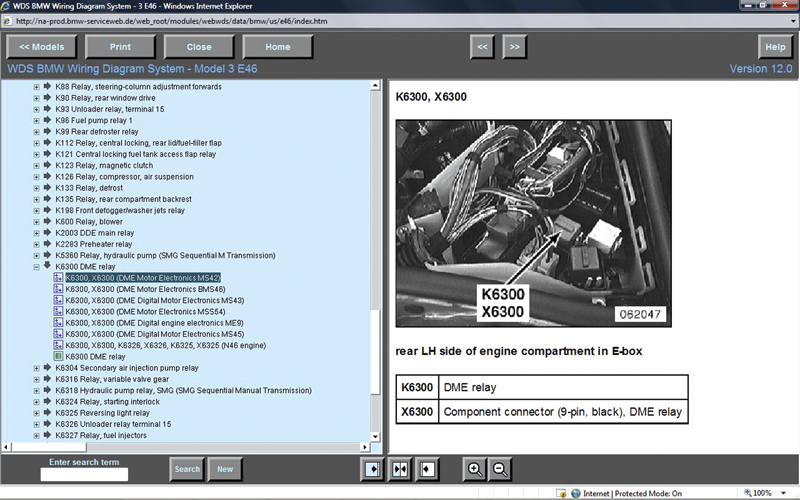Viewport: 800px width, 500px height.
Task: Open K6300, X6300 BMS46 entry
Action: coord(145,289)
